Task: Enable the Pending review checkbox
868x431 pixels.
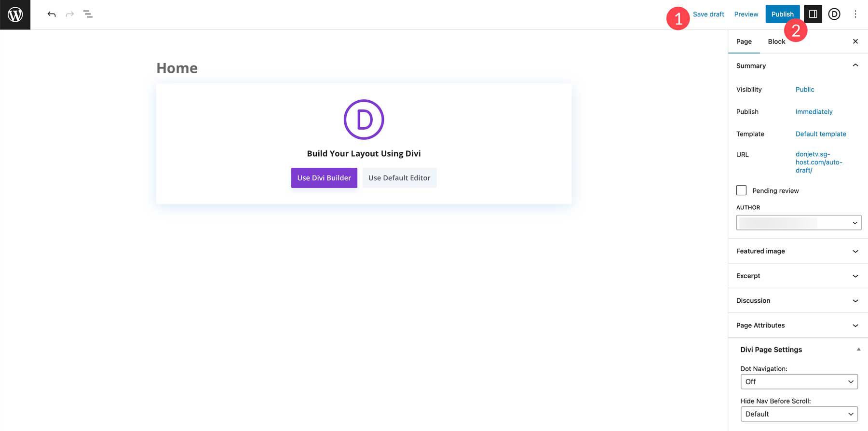Action: [741, 190]
